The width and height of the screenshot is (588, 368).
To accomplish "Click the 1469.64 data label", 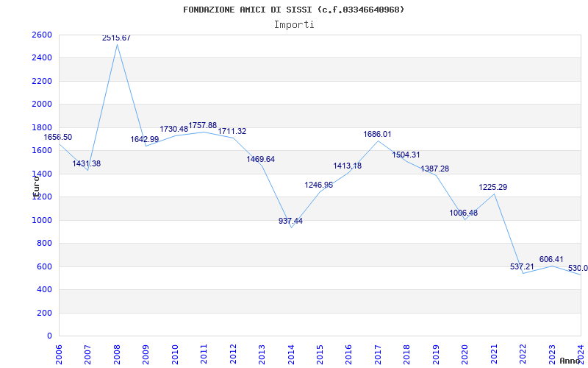I will pyautogui.click(x=261, y=159).
